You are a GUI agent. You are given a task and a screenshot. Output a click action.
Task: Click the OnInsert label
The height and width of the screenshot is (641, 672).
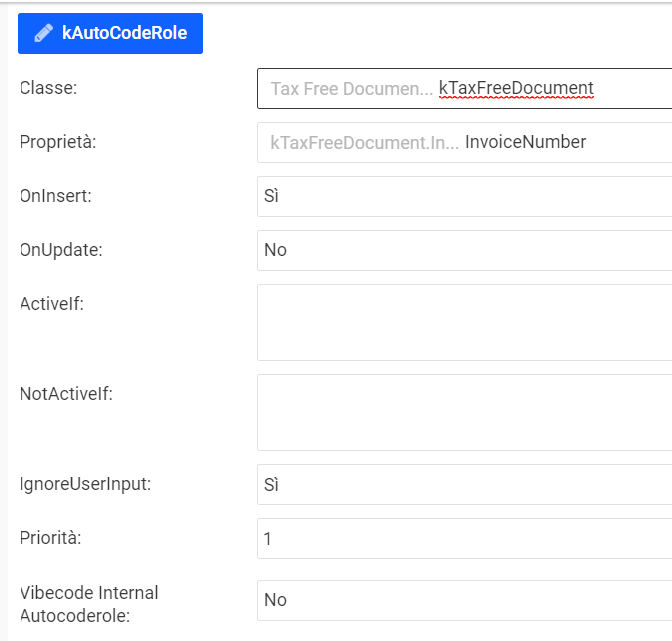(x=56, y=196)
